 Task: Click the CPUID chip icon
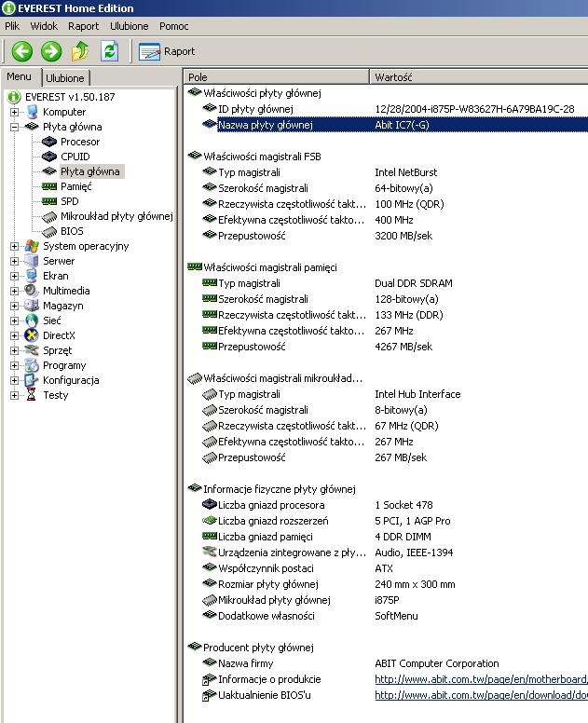point(49,157)
